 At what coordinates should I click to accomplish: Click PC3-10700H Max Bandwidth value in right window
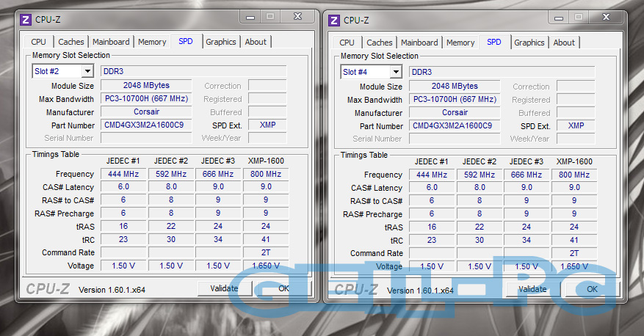click(455, 99)
